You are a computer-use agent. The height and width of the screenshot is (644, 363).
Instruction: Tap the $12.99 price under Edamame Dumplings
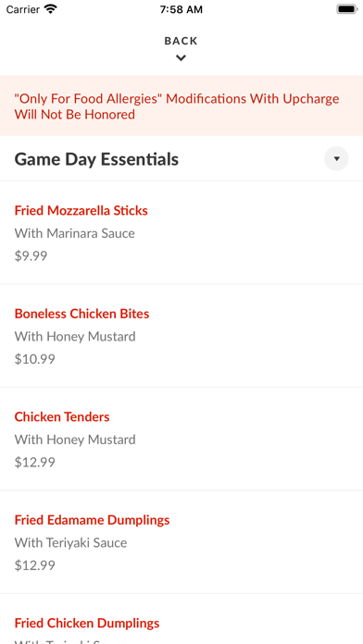point(35,565)
